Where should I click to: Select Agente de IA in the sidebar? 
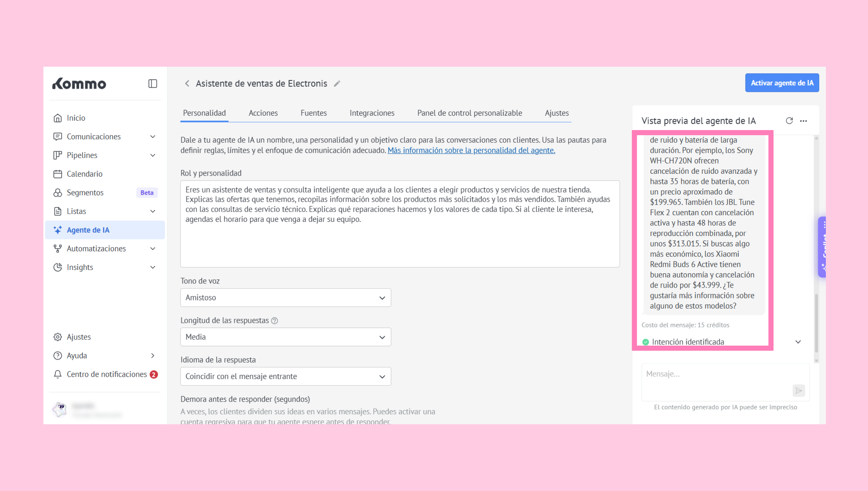105,230
